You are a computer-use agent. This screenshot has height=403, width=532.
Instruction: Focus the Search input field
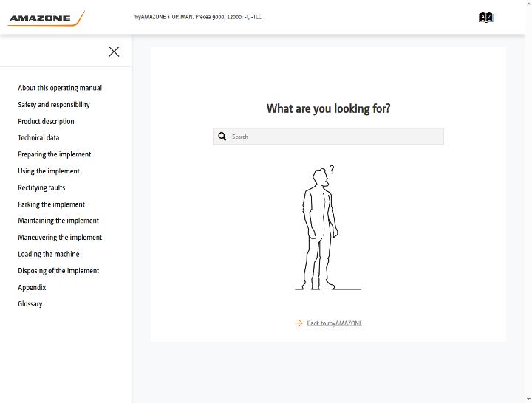(328, 137)
